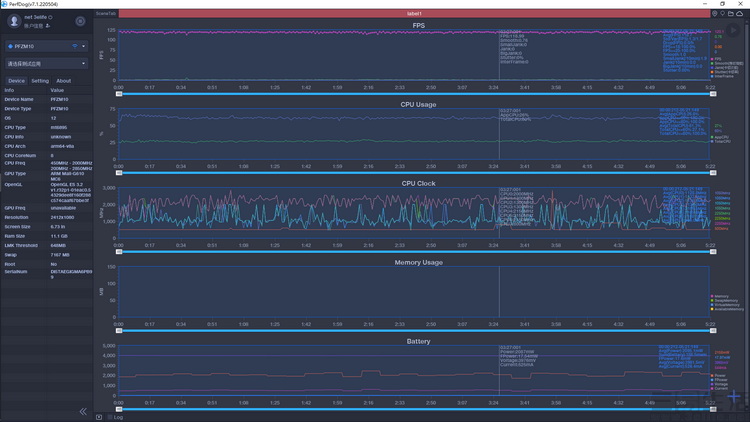Switch to the Device tab

[x=16, y=81]
